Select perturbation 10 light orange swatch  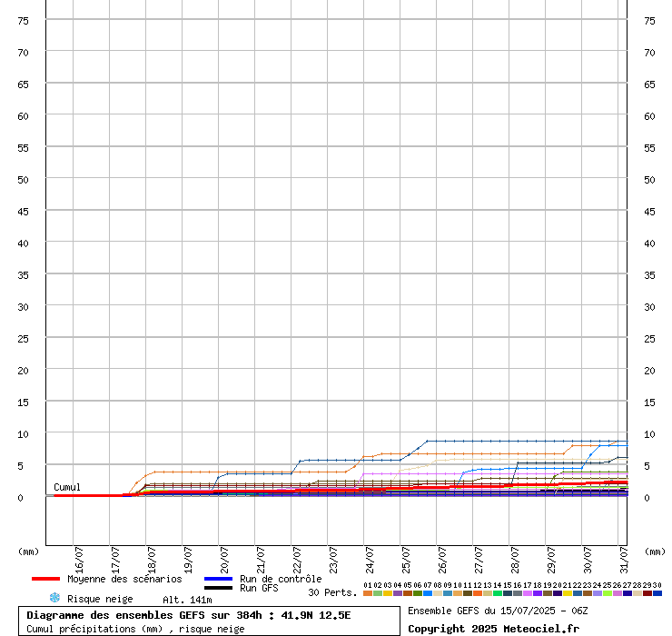[458, 593]
